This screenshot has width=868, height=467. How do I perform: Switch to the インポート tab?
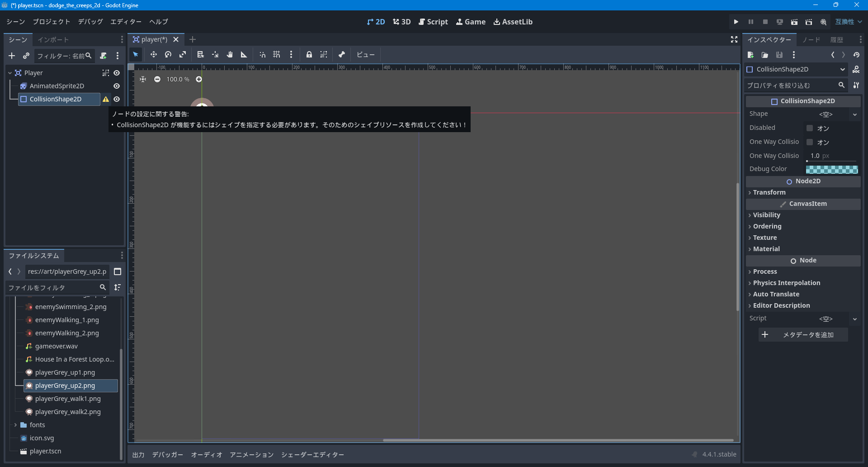point(53,40)
